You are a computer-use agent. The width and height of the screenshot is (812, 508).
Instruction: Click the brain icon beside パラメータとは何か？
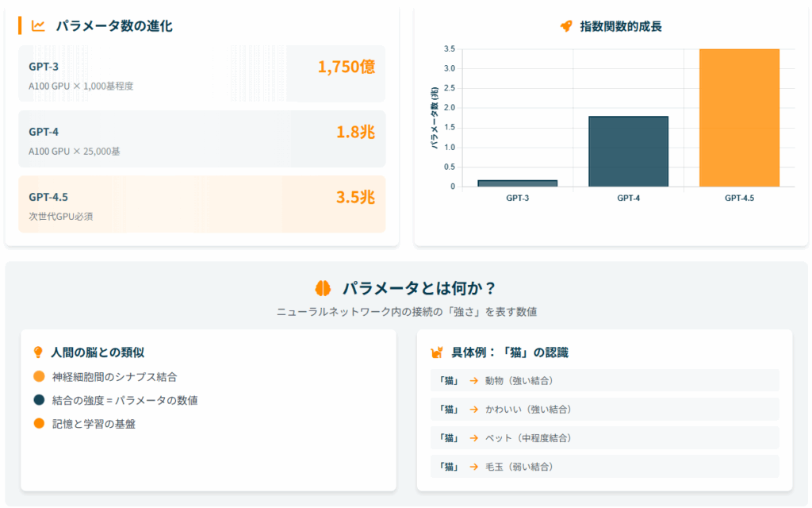click(x=323, y=288)
